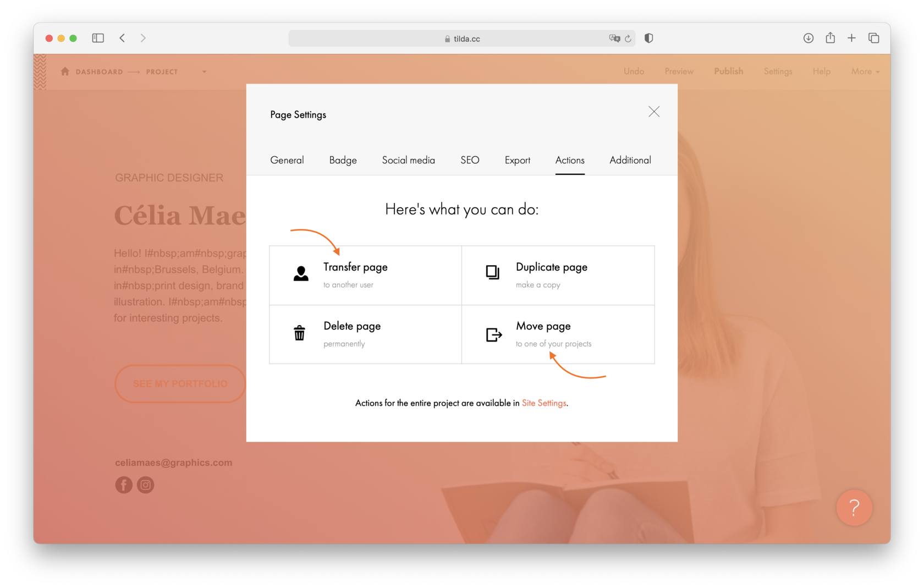Open the More dropdown menu
The height and width of the screenshot is (588, 924).
tap(865, 71)
